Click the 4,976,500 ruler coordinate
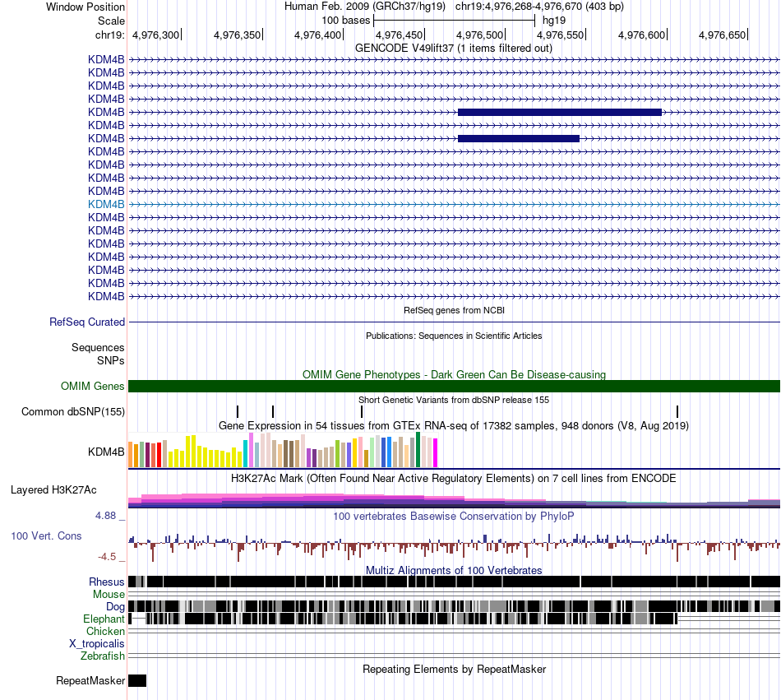The width and height of the screenshot is (781, 700). click(479, 35)
